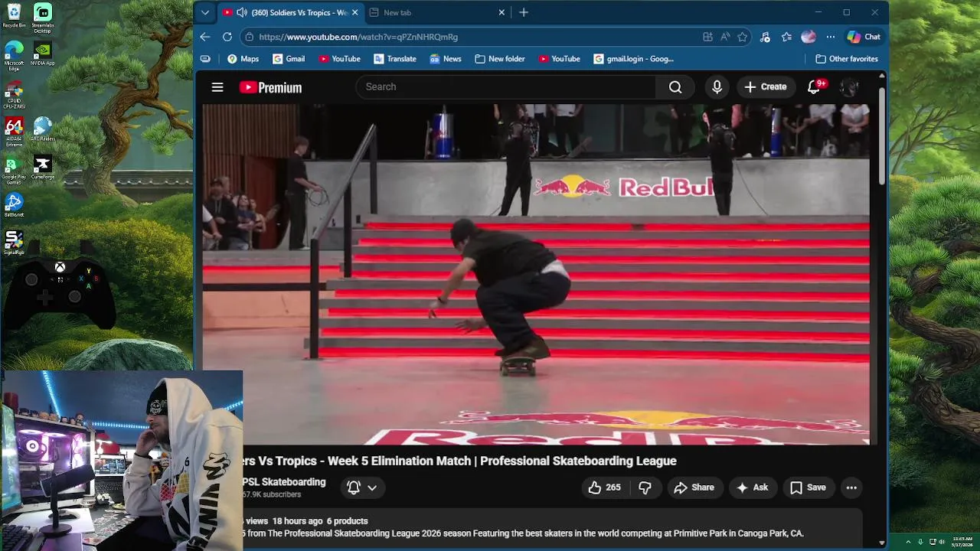Show hidden system tray icons chevron
Image resolution: width=980 pixels, height=551 pixels.
click(908, 542)
